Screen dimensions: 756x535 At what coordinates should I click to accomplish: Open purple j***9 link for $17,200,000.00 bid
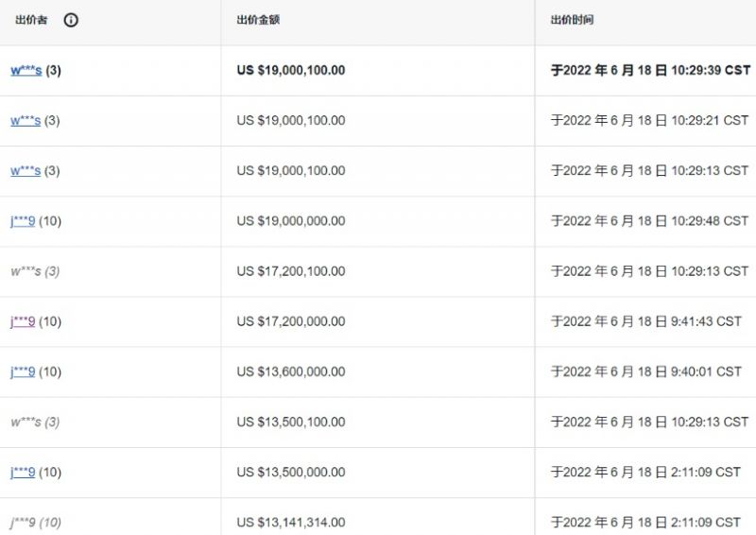(x=23, y=321)
